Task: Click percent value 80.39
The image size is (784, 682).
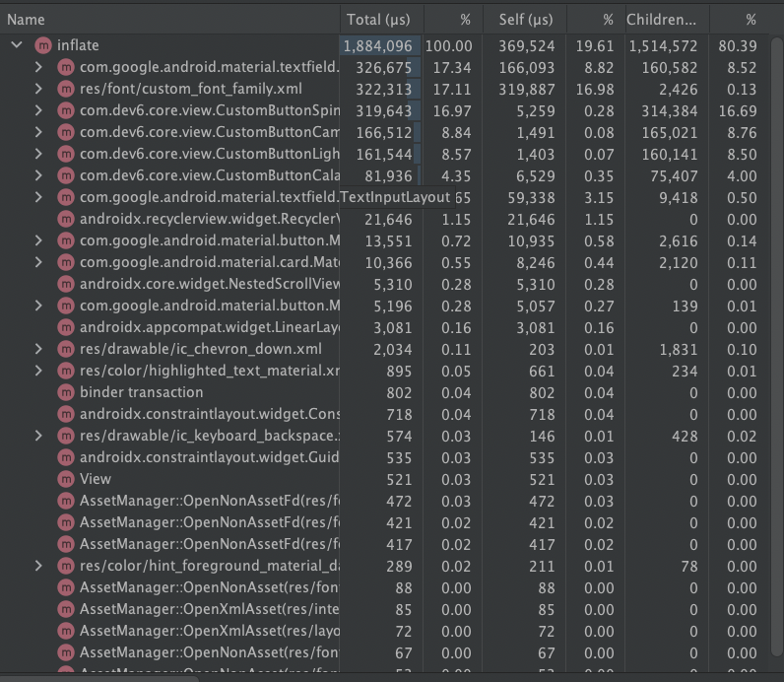Action: click(738, 46)
